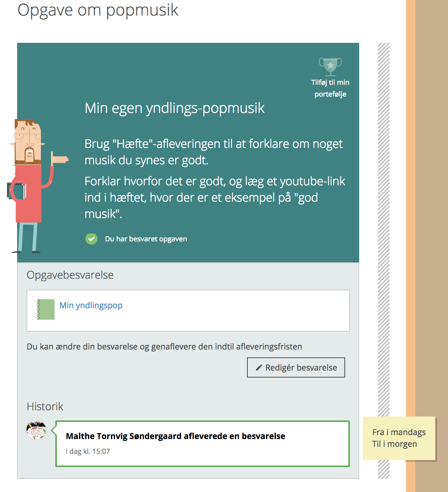This screenshot has height=492, width=448.
Task: Click the 'Min egen yndlings-popmusik' heading
Action: click(x=175, y=108)
